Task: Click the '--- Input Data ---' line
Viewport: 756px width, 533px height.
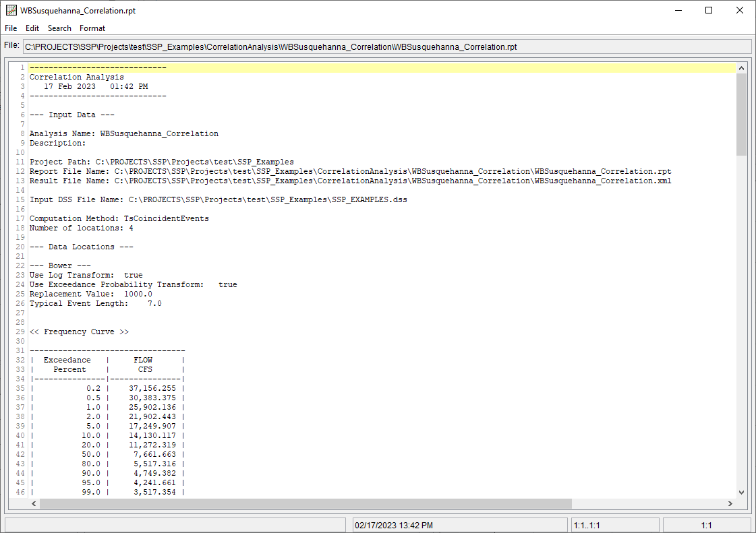Action: point(72,115)
